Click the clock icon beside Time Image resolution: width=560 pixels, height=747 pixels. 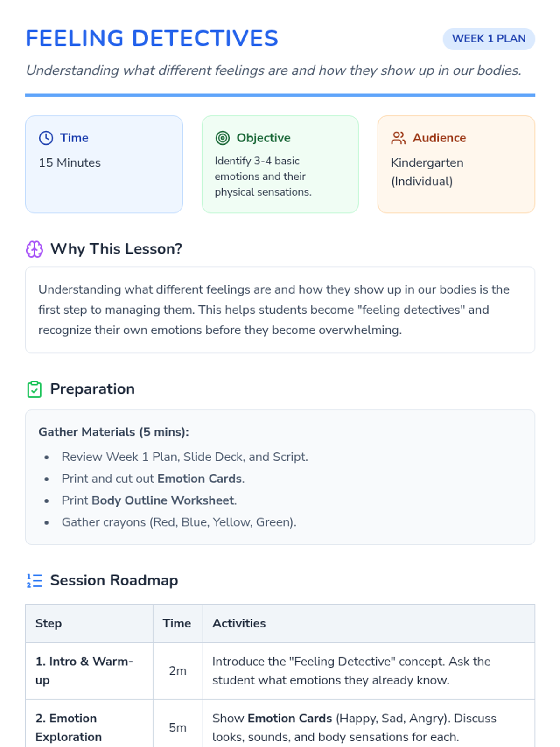point(46,138)
